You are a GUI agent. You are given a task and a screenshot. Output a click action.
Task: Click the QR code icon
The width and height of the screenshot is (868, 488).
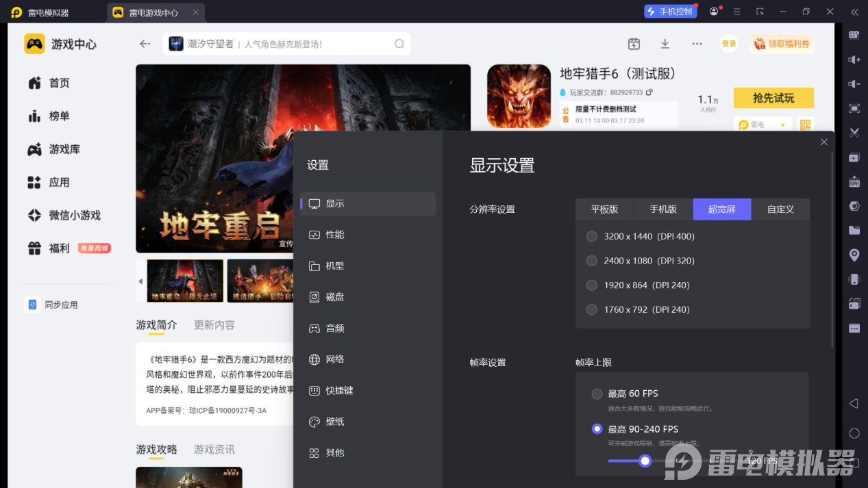click(805, 125)
